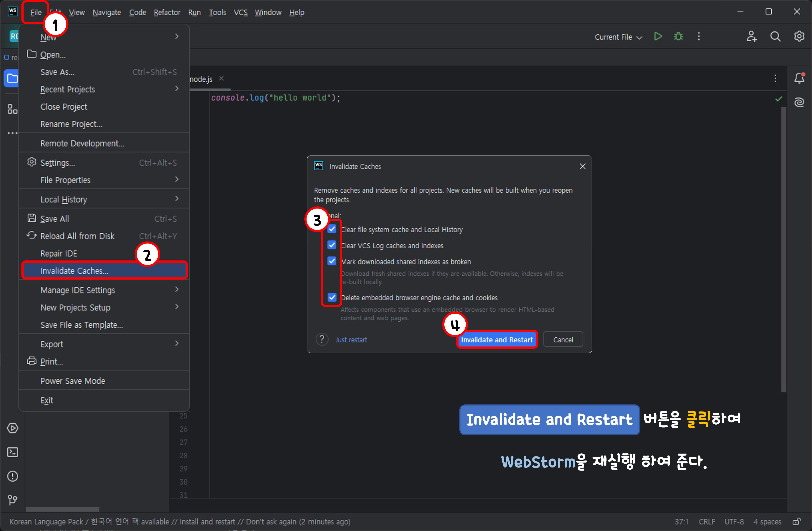Viewport: 812px width, 531px height.
Task: Click the Debug bug icon
Action: point(678,36)
